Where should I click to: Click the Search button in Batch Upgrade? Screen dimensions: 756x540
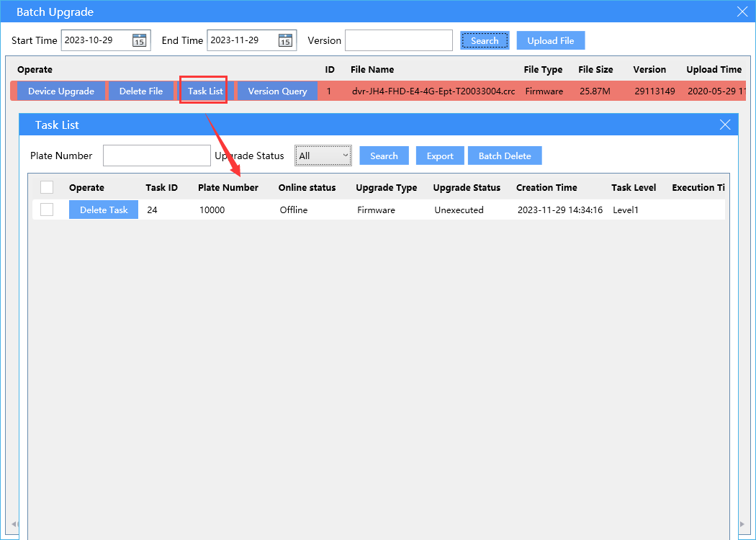click(x=485, y=40)
